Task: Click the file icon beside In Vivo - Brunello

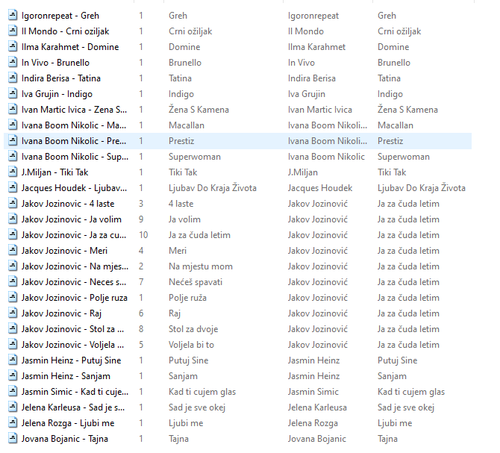Action: (x=13, y=62)
